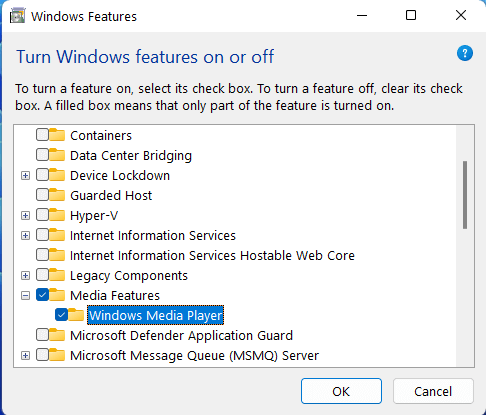This screenshot has height=415, width=486.
Task: Expand the Internet Information Services node
Action: (25, 236)
